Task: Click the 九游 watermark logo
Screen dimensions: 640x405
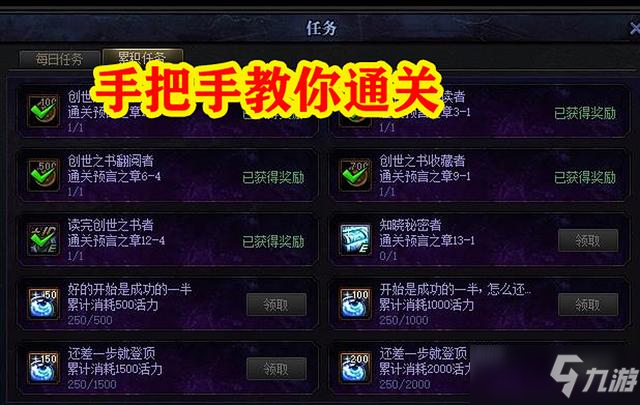Action: point(594,376)
